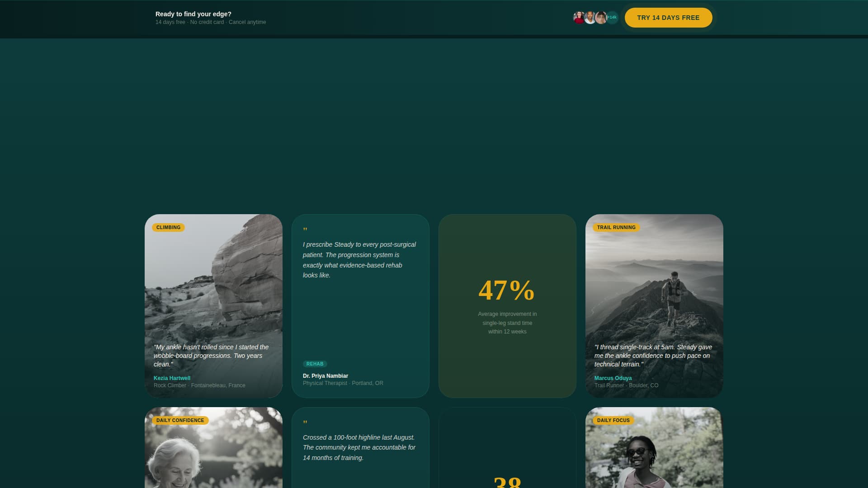868x488 pixels.
Task: Click the '100-foot highline' quote text
Action: pyautogui.click(x=359, y=447)
